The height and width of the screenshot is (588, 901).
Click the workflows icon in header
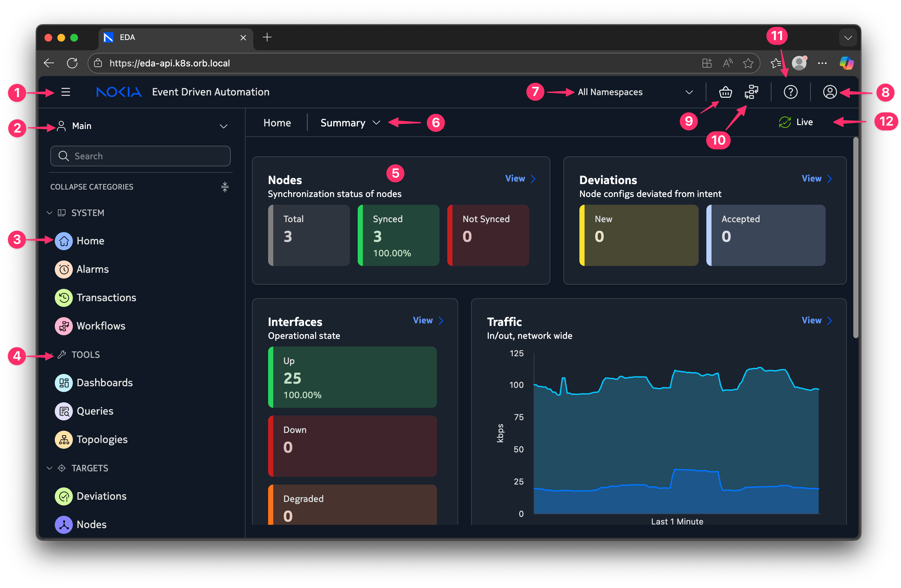click(x=751, y=92)
